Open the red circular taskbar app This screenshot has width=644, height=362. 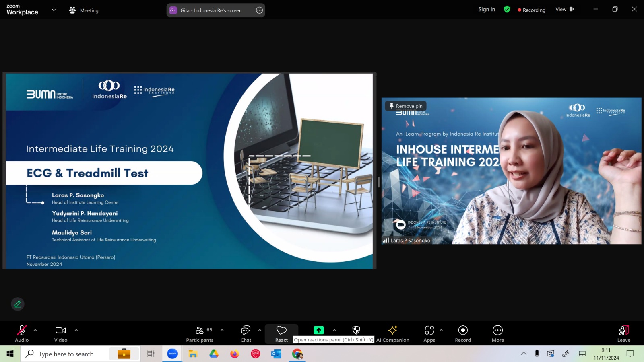[256, 354]
